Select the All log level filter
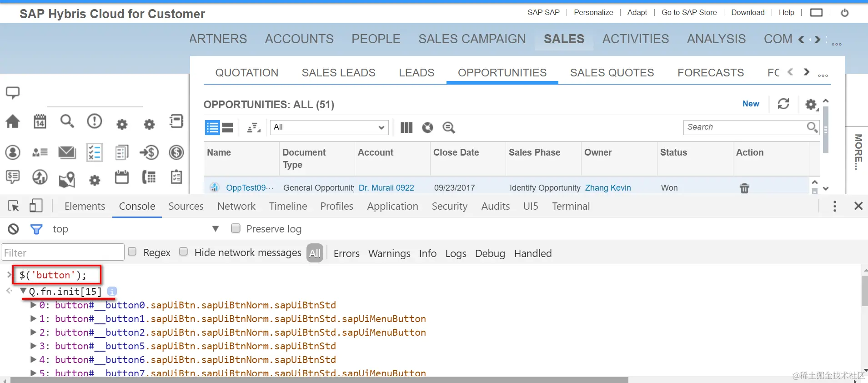Screen dimensions: 868x383 click(x=315, y=253)
